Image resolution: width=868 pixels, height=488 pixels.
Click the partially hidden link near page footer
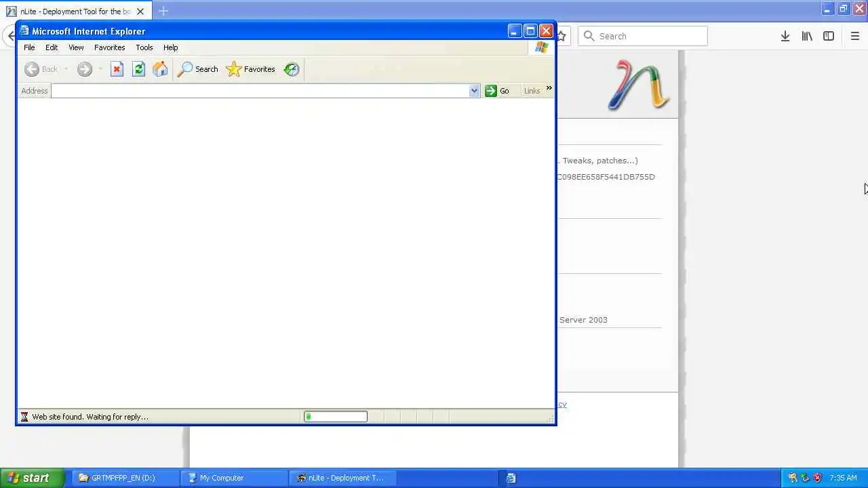click(562, 405)
